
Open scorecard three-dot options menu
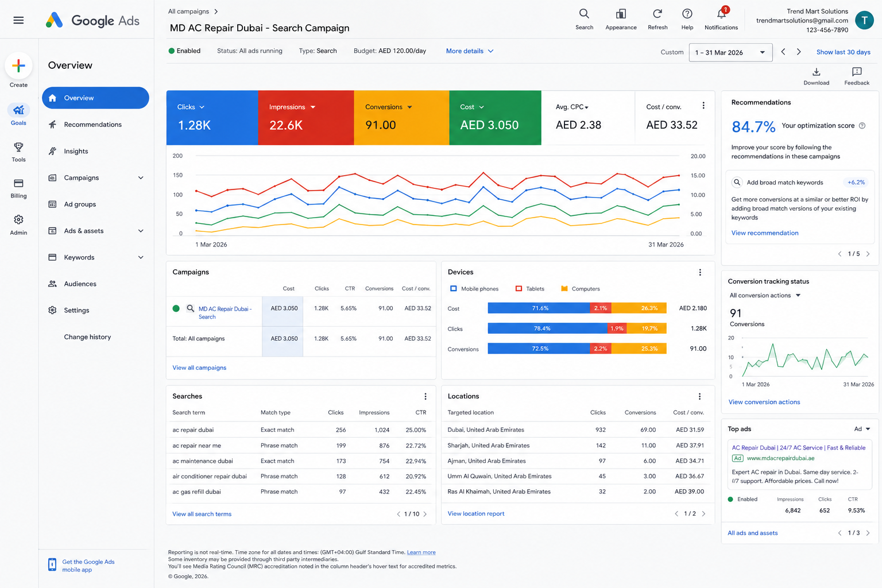(703, 106)
